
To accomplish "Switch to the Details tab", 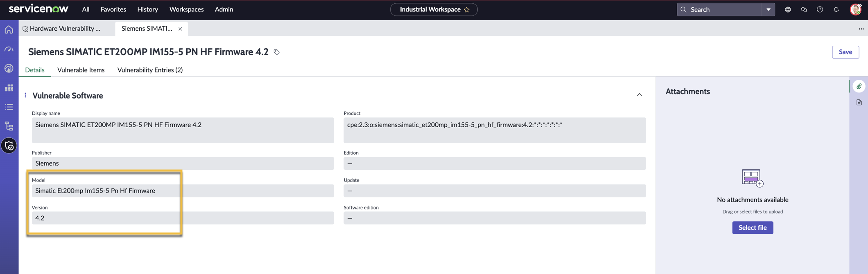I will pos(35,70).
